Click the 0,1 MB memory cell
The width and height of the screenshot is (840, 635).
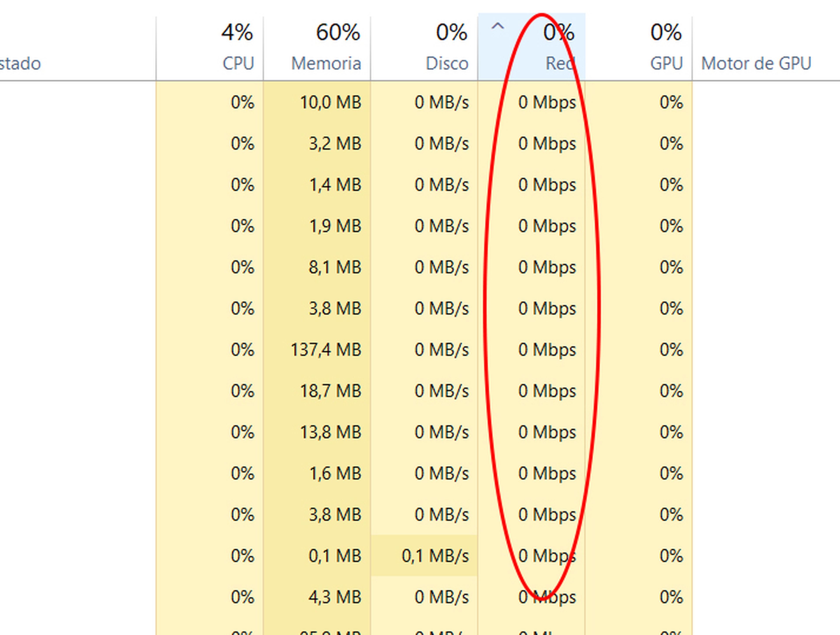tap(334, 556)
